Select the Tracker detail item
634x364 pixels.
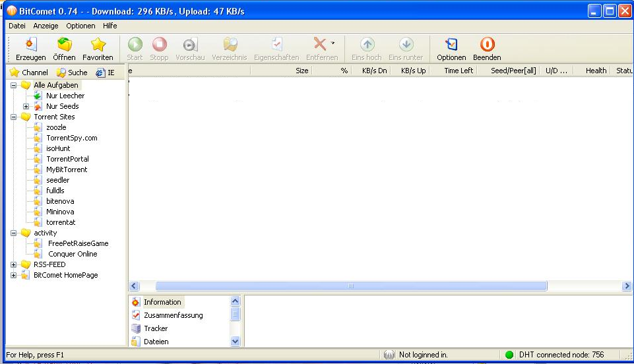pyautogui.click(x=156, y=328)
